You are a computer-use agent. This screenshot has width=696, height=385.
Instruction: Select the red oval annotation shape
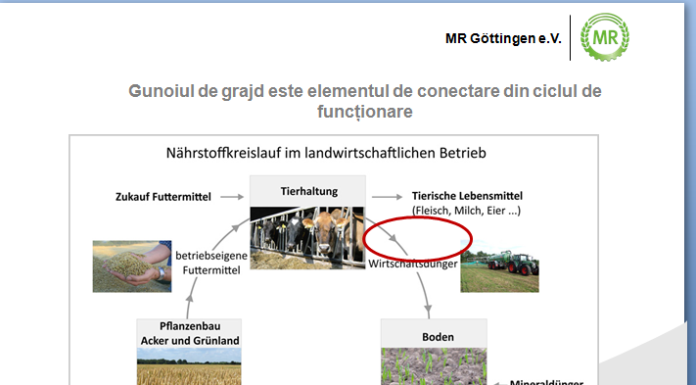click(417, 239)
